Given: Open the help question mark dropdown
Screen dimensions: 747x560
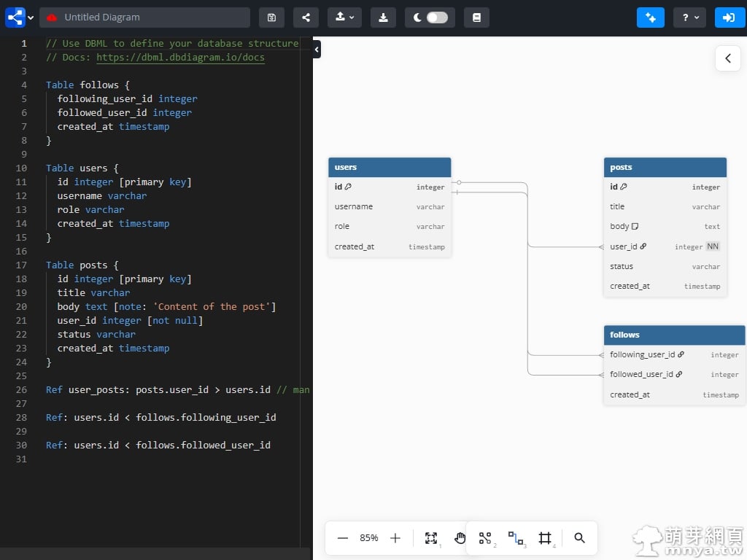Looking at the screenshot, I should [689, 17].
